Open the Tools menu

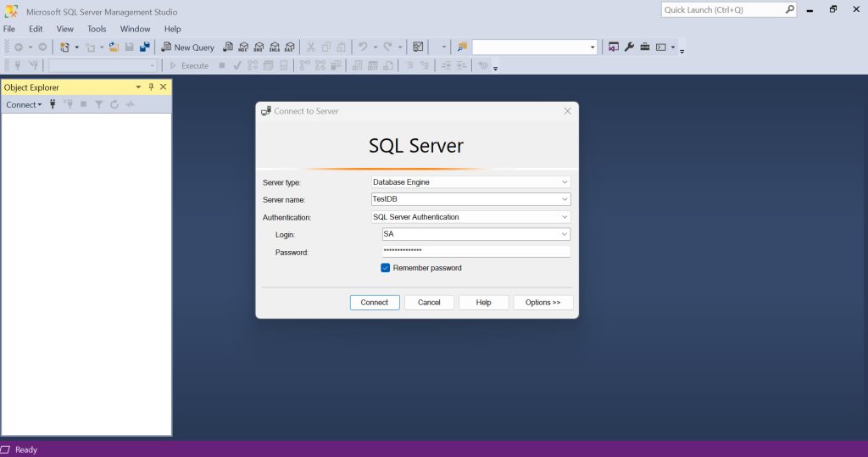click(x=97, y=29)
